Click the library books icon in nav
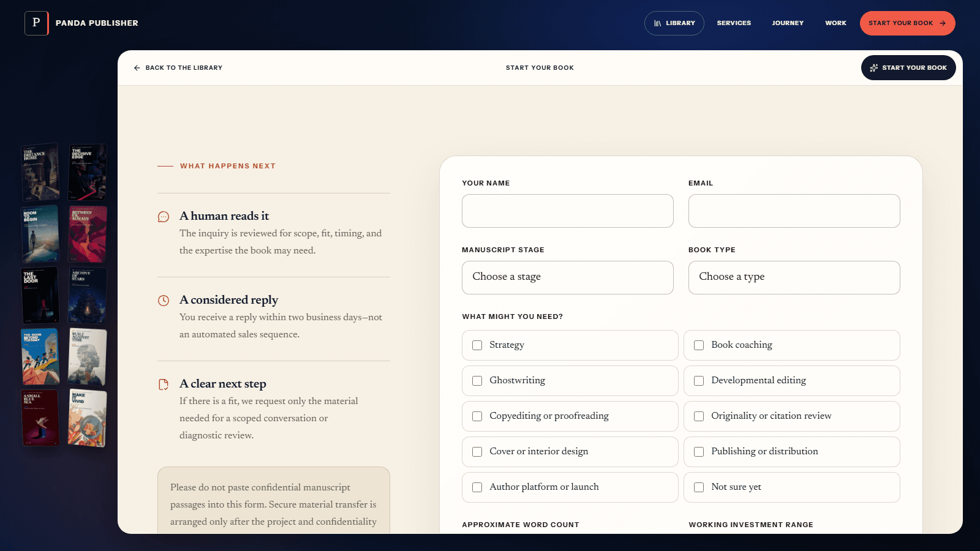This screenshot has height=551, width=980. [658, 23]
